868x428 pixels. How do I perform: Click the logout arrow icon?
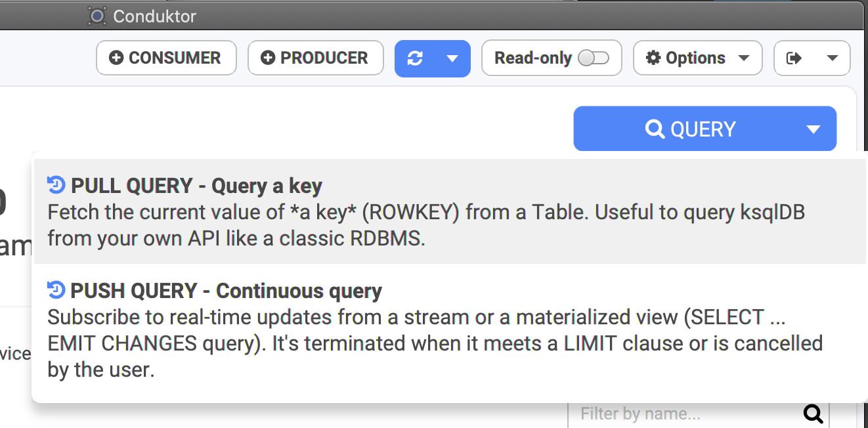coord(794,58)
